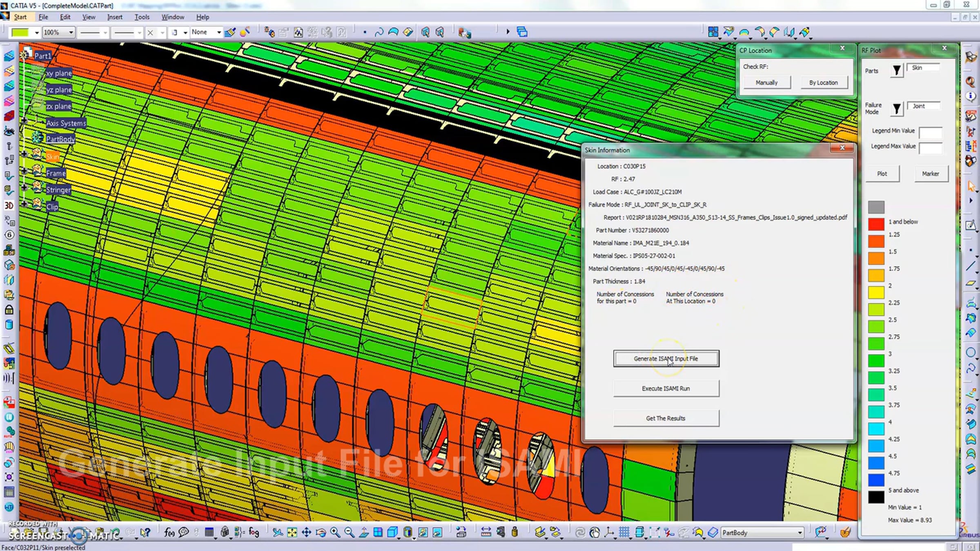Click the Normal View icon
This screenshot has width=980, height=551.
pos(363,532)
